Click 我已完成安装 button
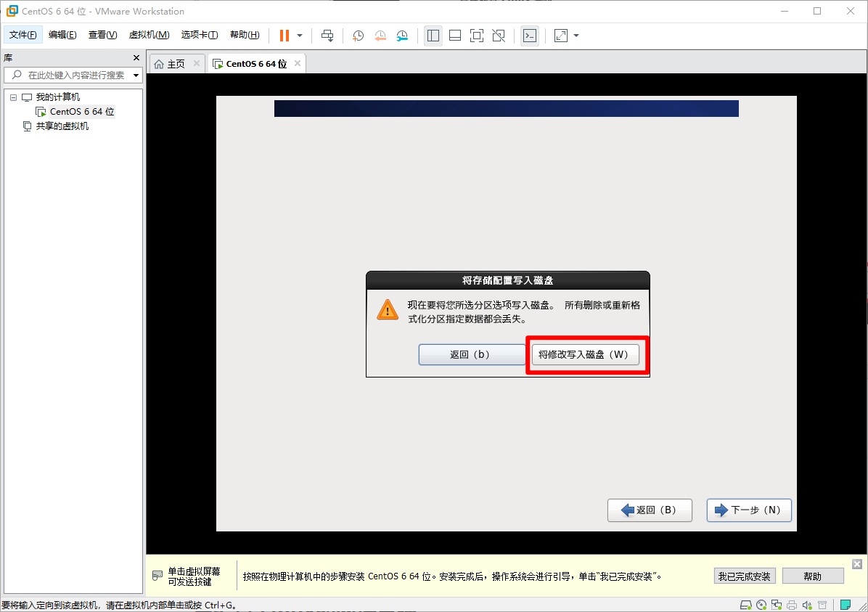 (x=745, y=576)
